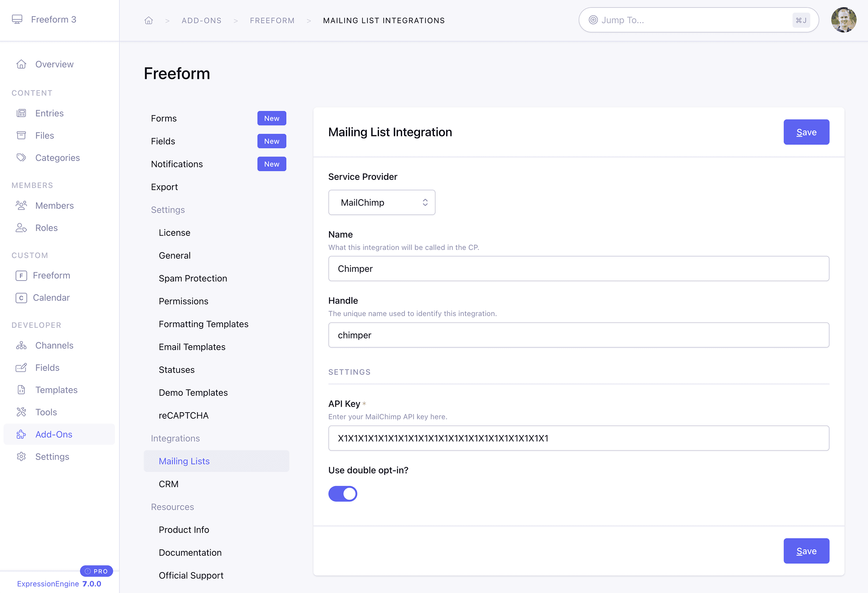The height and width of the screenshot is (593, 868).
Task: Click the Categories tag icon
Action: (21, 157)
